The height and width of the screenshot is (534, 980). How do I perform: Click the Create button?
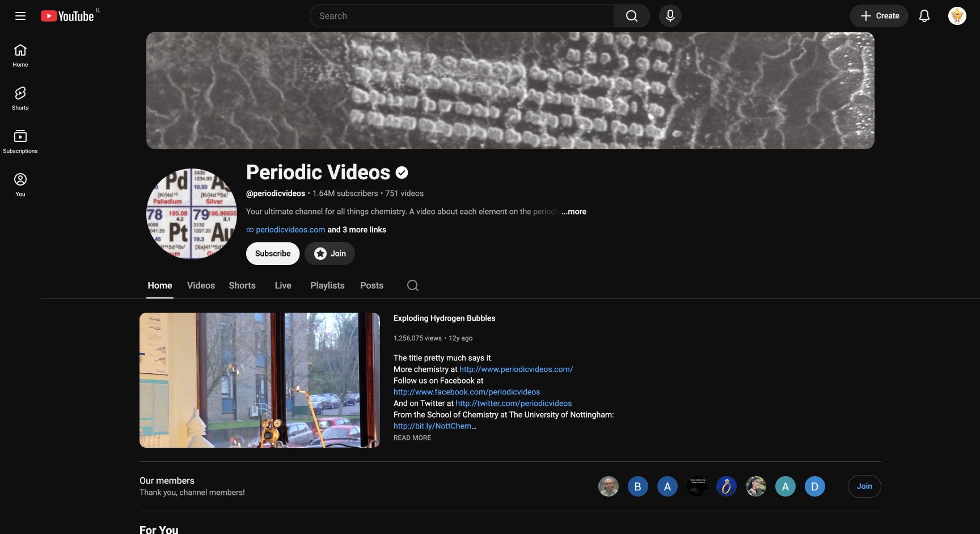[x=879, y=16]
